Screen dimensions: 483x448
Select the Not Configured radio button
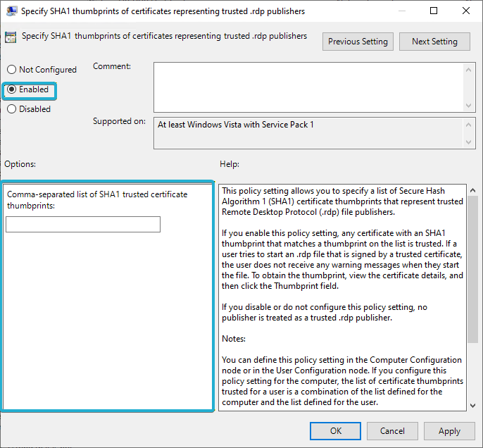pyautogui.click(x=11, y=70)
